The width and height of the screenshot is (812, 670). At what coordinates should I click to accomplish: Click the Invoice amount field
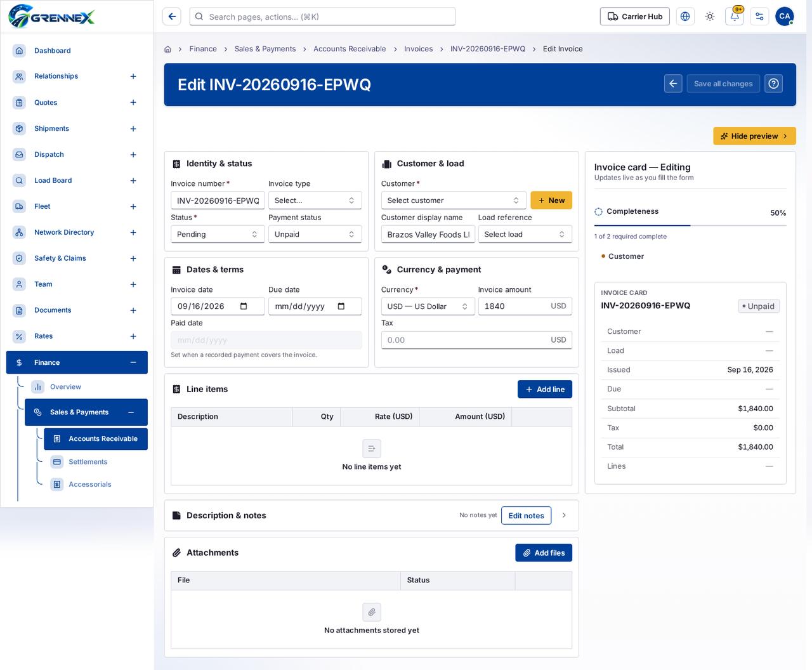525,306
